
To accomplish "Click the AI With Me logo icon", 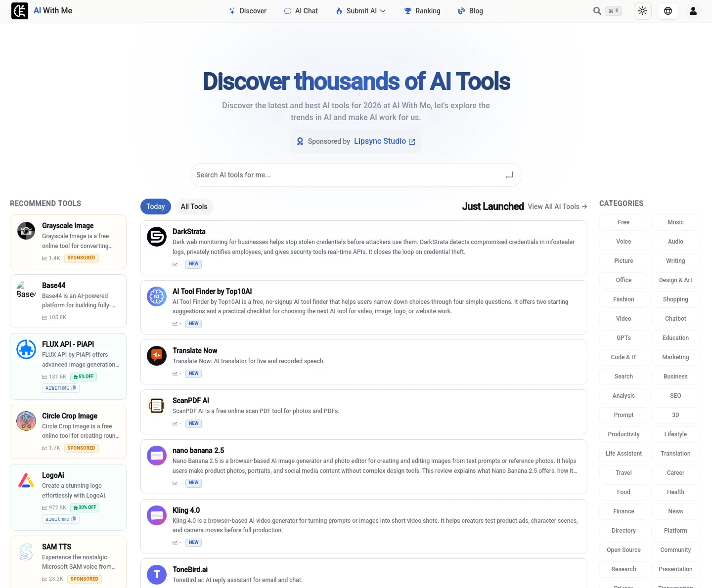I will (20, 11).
